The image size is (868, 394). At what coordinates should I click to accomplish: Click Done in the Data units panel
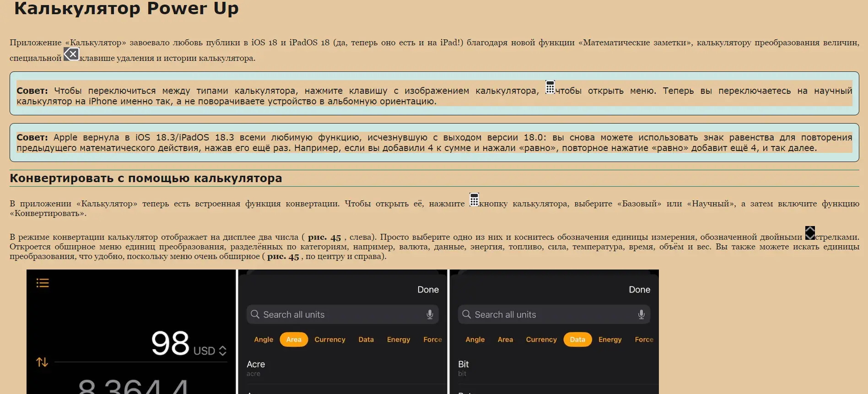click(x=639, y=290)
